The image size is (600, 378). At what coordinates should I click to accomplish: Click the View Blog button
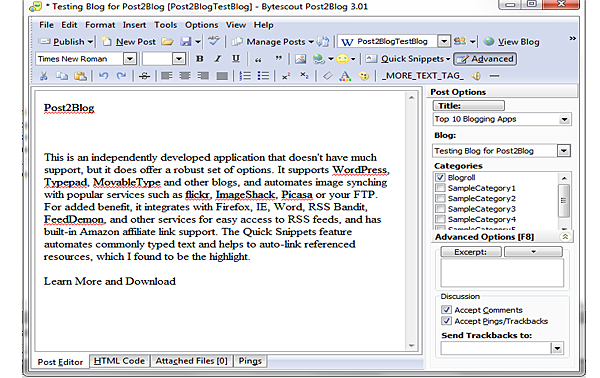pyautogui.click(x=512, y=42)
